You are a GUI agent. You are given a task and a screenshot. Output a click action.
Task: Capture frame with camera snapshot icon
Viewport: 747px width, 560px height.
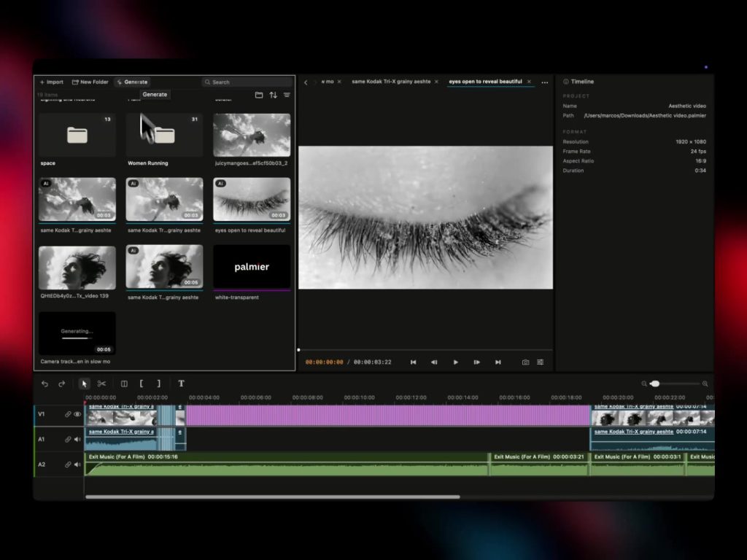point(525,362)
